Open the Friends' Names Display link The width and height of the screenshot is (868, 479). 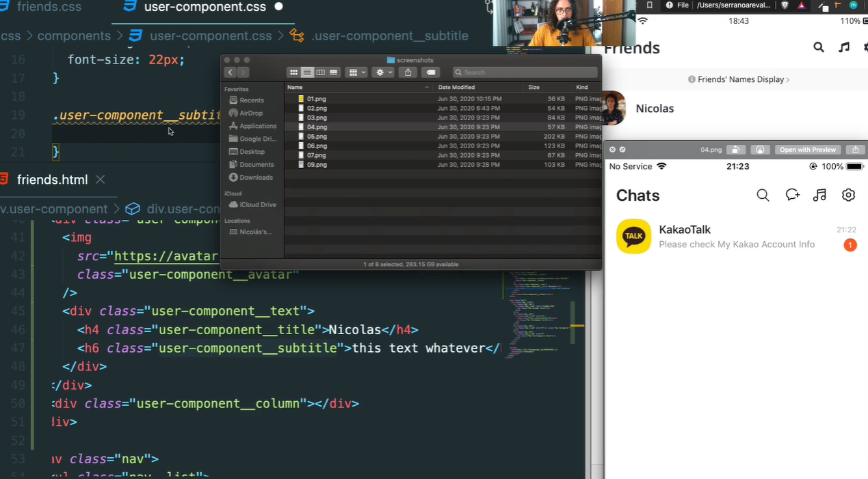(739, 79)
